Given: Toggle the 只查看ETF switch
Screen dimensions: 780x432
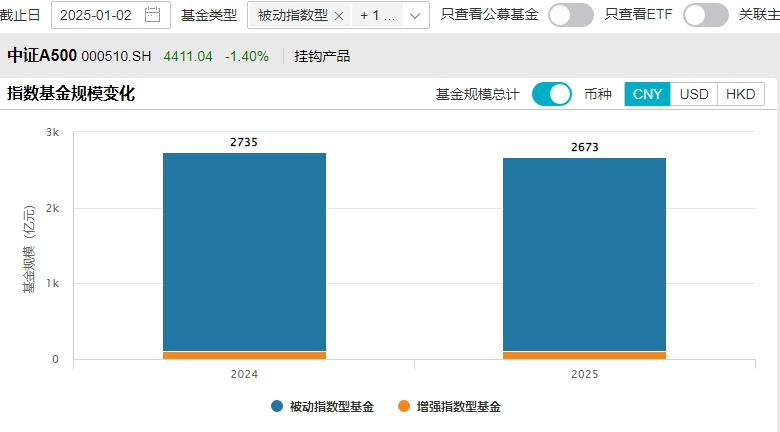Looking at the screenshot, I should click(x=705, y=15).
